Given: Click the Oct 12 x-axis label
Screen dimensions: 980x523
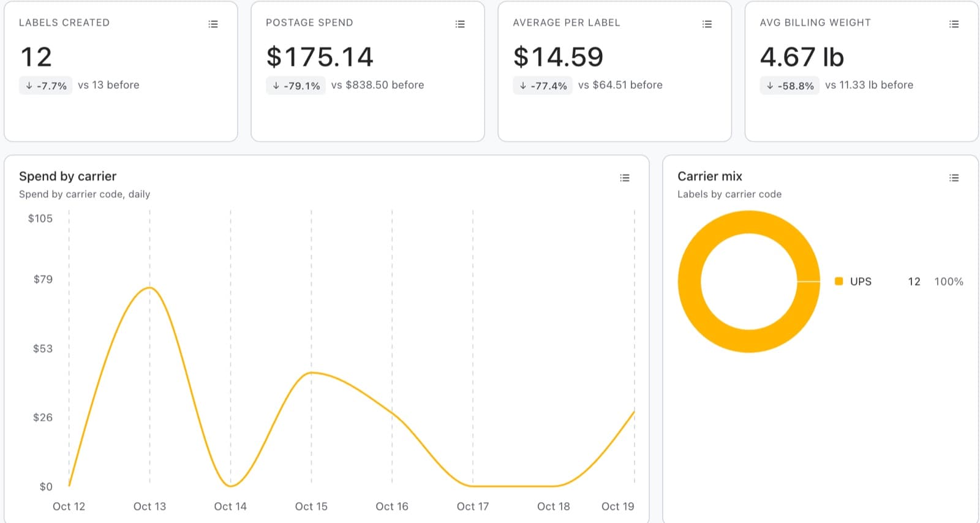Looking at the screenshot, I should (x=69, y=506).
